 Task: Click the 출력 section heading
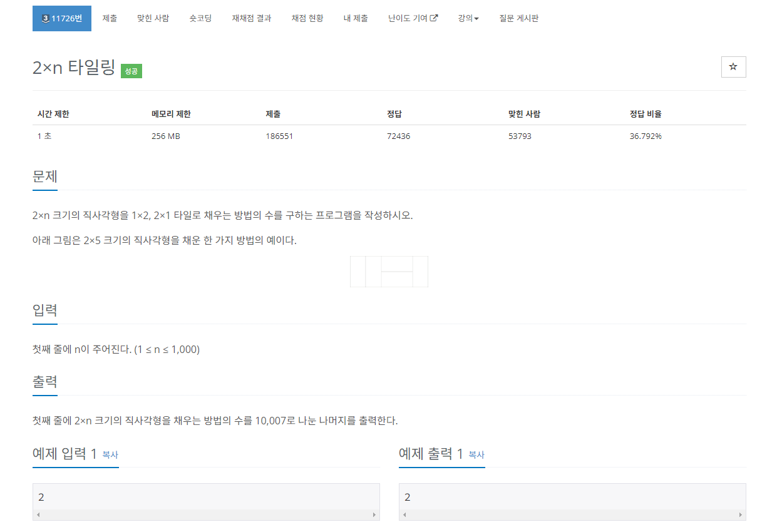[45, 381]
